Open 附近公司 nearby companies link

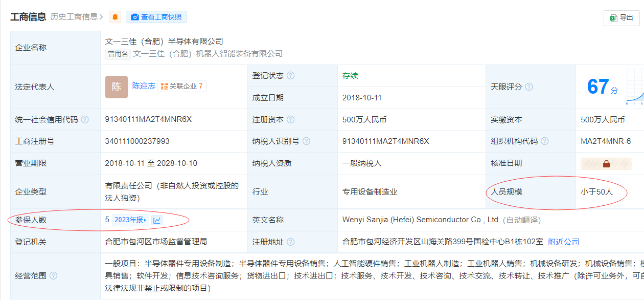[x=564, y=242]
